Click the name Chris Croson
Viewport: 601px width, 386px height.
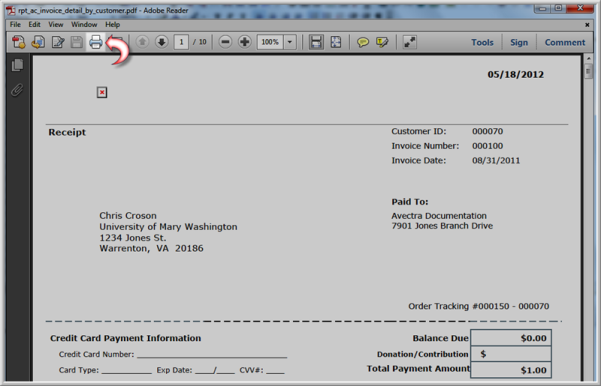tap(128, 216)
